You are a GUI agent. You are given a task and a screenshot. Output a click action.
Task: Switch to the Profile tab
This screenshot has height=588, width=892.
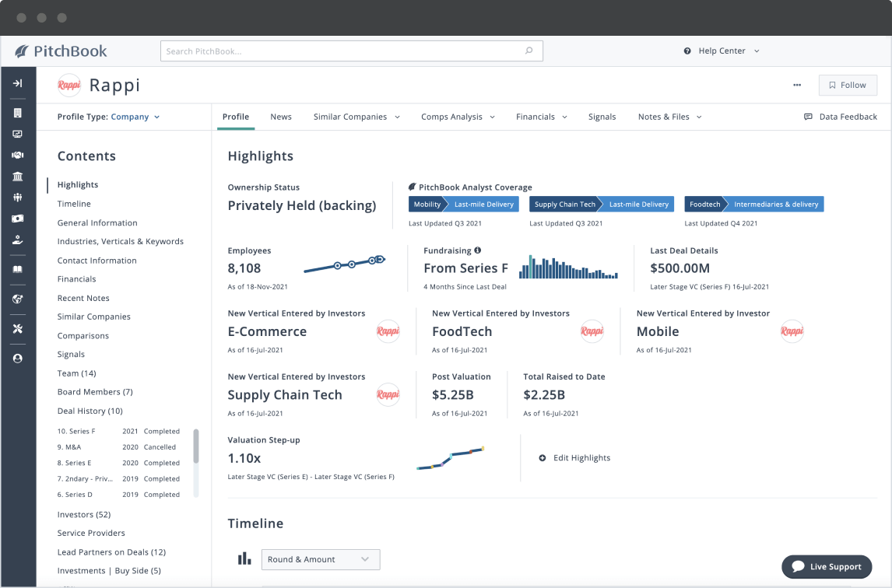pyautogui.click(x=236, y=117)
